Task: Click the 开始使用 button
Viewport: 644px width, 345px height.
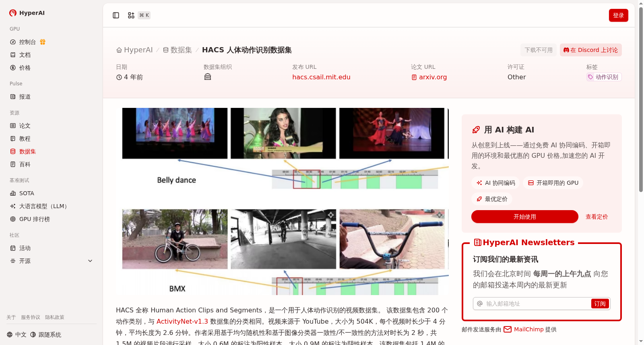Action: point(525,217)
